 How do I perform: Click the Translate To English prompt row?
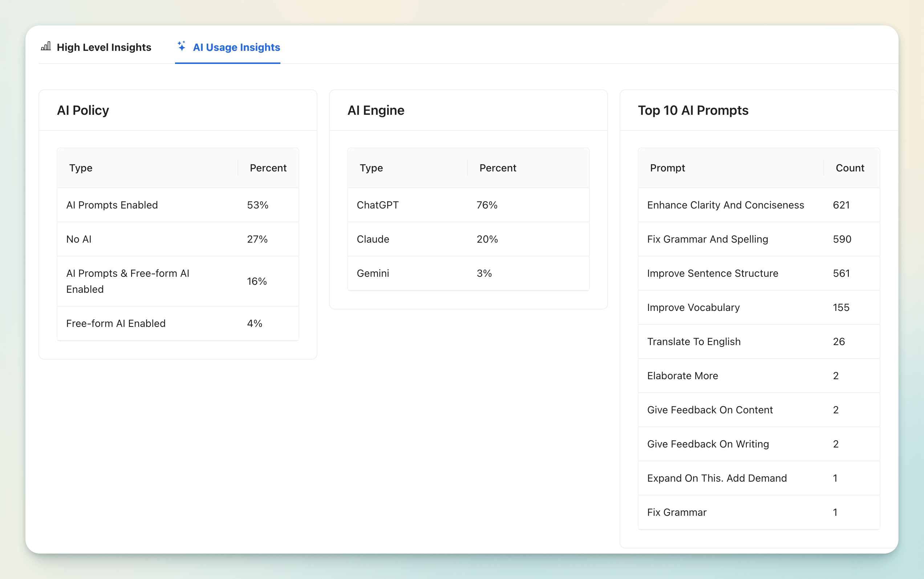pos(693,341)
